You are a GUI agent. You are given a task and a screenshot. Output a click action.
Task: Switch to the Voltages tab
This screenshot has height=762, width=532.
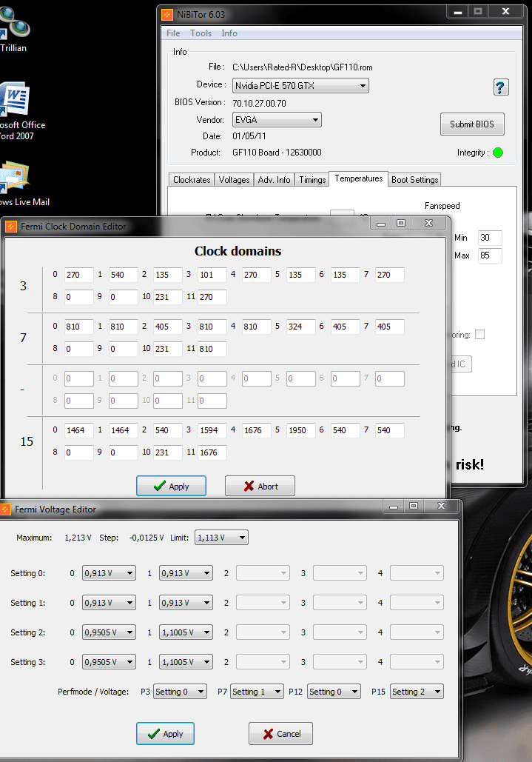234,180
